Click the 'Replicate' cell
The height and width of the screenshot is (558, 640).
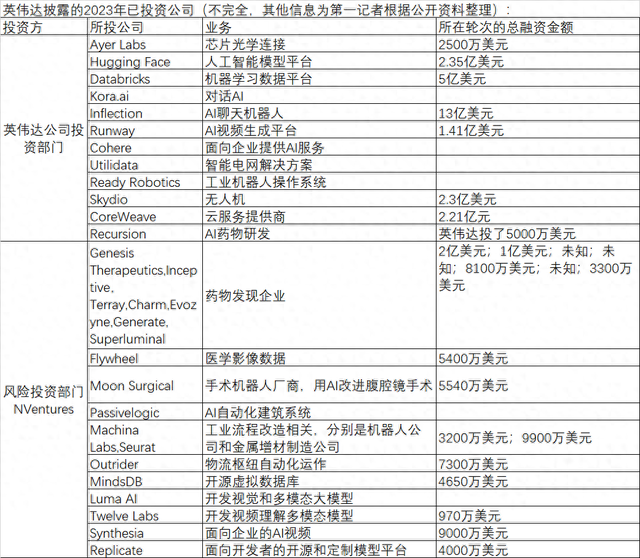pos(145,549)
